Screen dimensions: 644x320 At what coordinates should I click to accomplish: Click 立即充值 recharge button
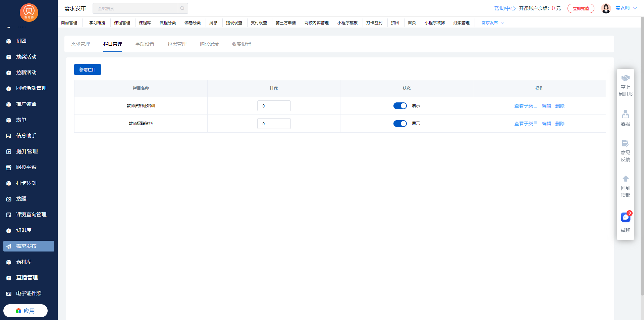point(581,8)
